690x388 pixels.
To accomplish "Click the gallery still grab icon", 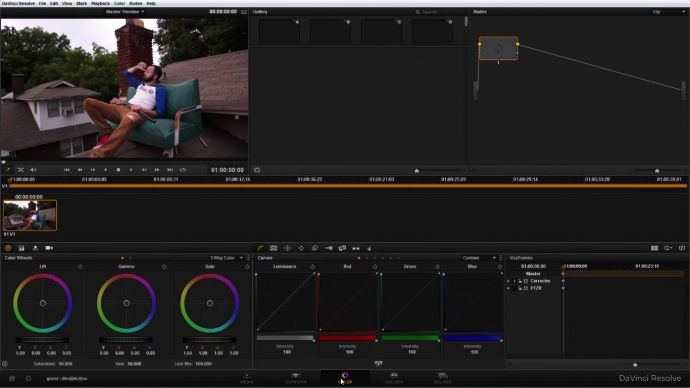I will (x=257, y=170).
